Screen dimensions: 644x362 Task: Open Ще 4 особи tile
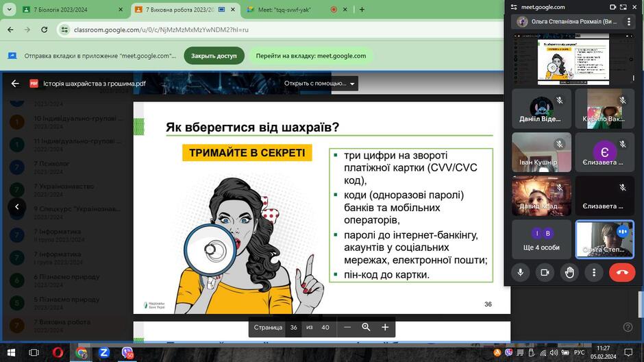542,239
